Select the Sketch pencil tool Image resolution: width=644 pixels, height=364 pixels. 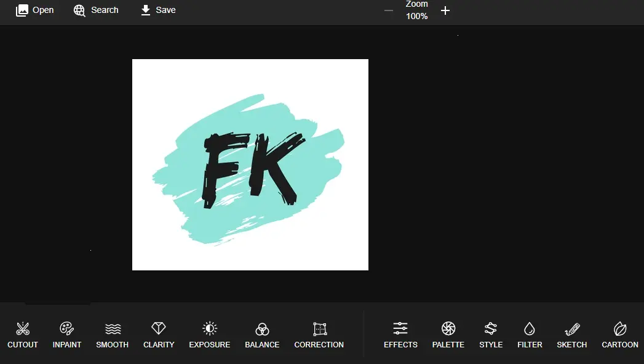(x=571, y=335)
